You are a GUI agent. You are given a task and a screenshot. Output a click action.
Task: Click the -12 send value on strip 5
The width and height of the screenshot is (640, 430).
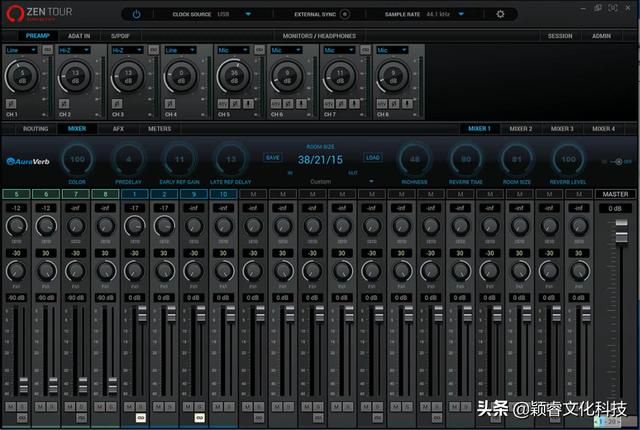16,208
